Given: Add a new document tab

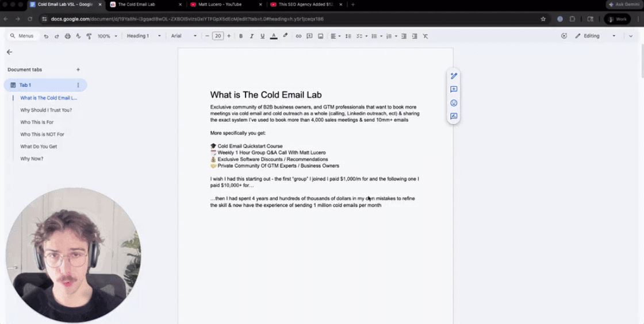Looking at the screenshot, I should (78, 70).
